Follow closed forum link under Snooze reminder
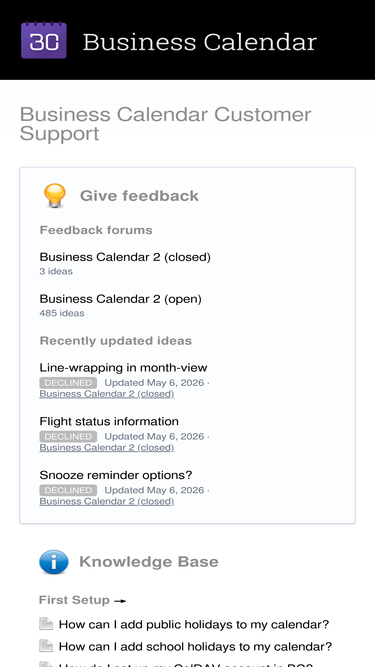The image size is (375, 667). (107, 502)
